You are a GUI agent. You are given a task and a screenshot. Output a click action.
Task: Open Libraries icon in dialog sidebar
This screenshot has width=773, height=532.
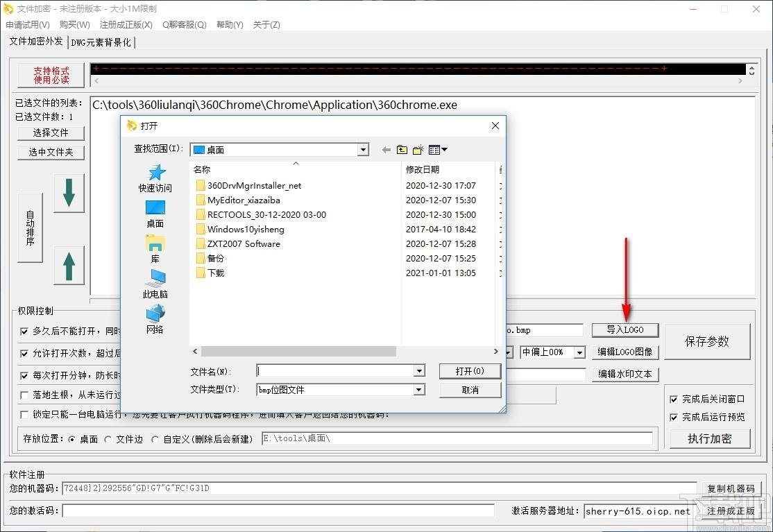(155, 249)
